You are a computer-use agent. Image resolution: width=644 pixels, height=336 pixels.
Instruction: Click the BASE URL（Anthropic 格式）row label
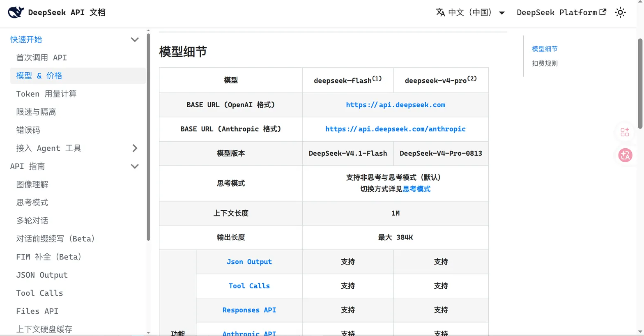tap(231, 129)
